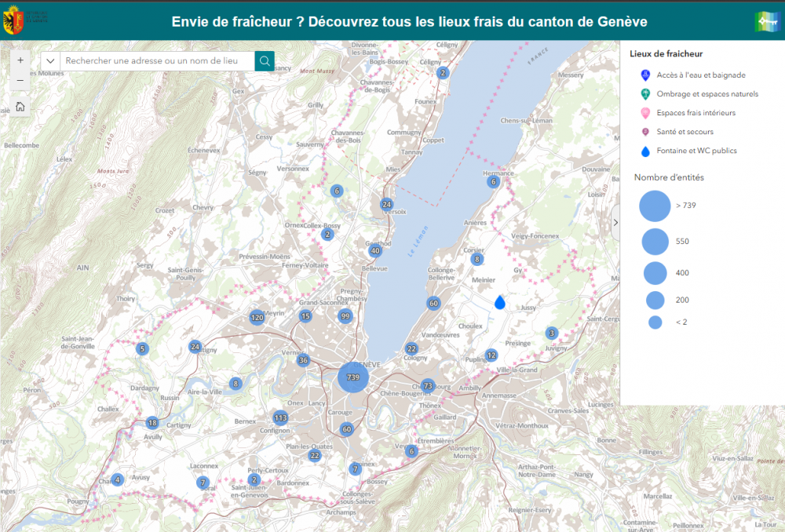Click the page title about lieux frais
Screen dimensions: 785x532
coord(409,21)
